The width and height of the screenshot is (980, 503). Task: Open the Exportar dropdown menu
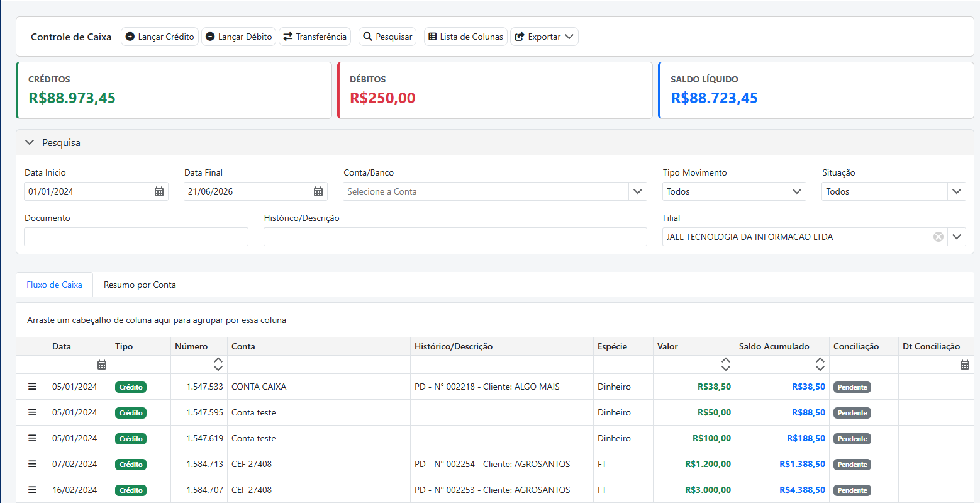click(x=544, y=37)
